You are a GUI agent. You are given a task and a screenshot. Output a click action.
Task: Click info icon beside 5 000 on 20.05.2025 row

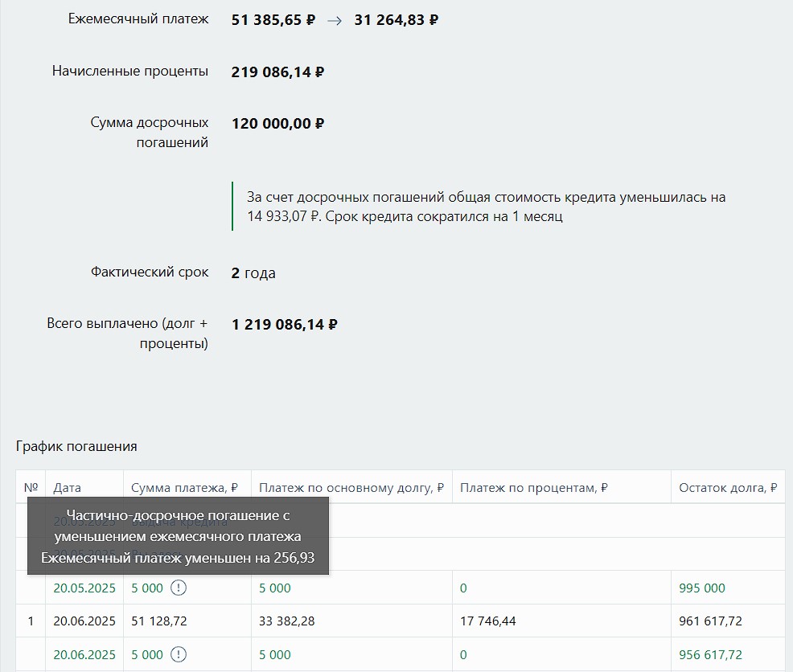[x=179, y=588]
